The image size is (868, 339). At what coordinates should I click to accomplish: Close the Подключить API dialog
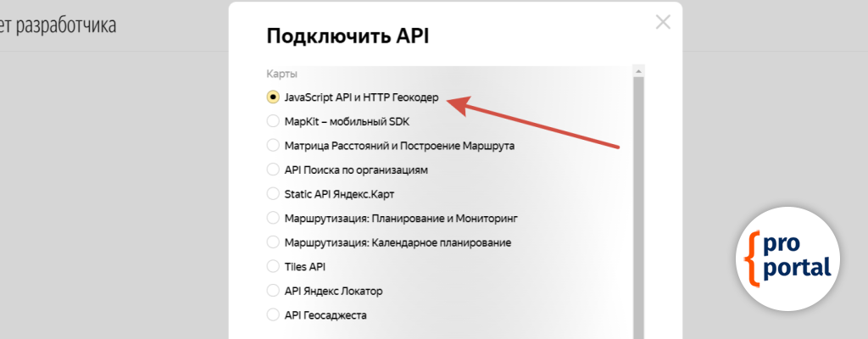click(x=663, y=23)
